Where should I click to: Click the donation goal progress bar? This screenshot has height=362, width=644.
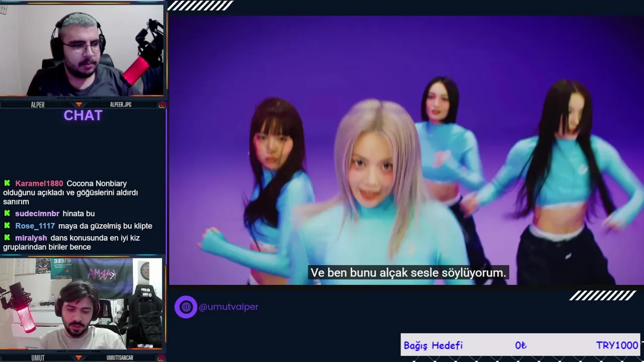tap(520, 345)
